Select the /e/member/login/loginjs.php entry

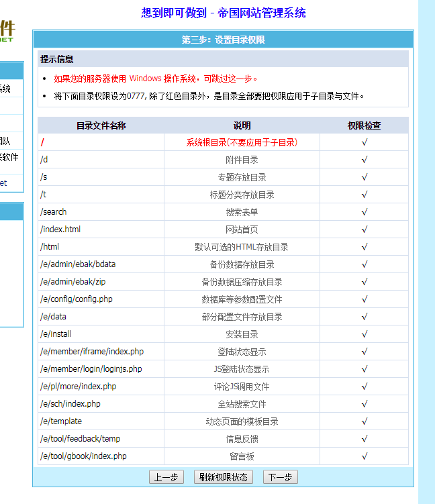point(91,369)
